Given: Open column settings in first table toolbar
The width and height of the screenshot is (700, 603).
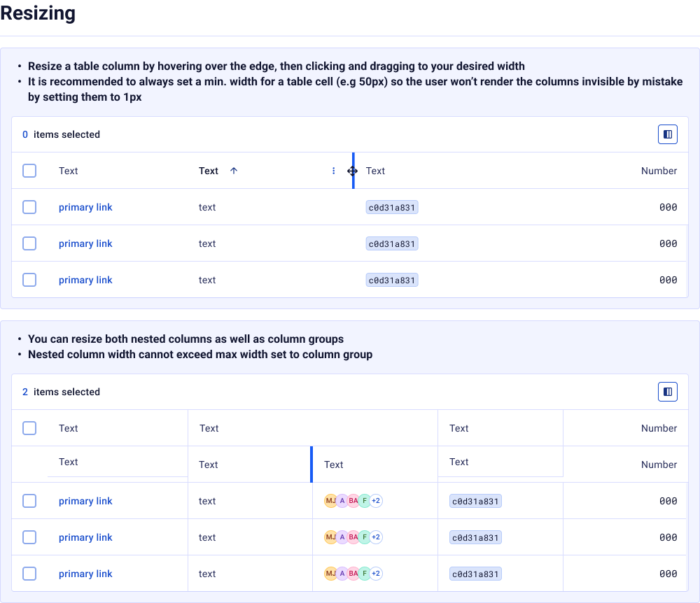Looking at the screenshot, I should [667, 134].
